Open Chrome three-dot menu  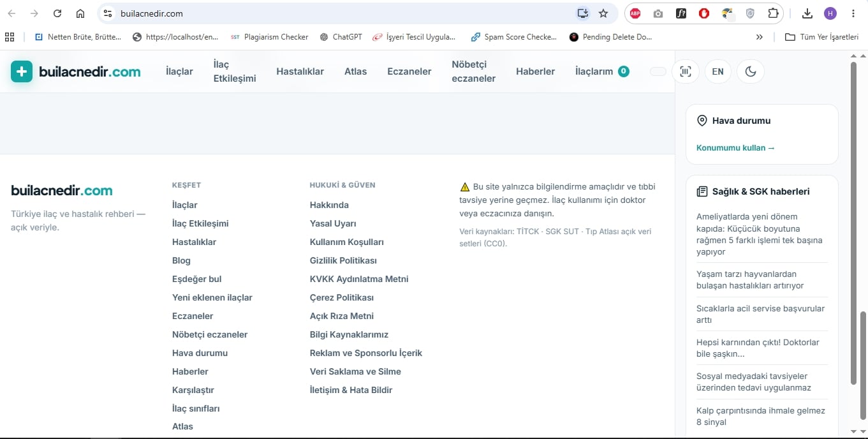point(853,13)
